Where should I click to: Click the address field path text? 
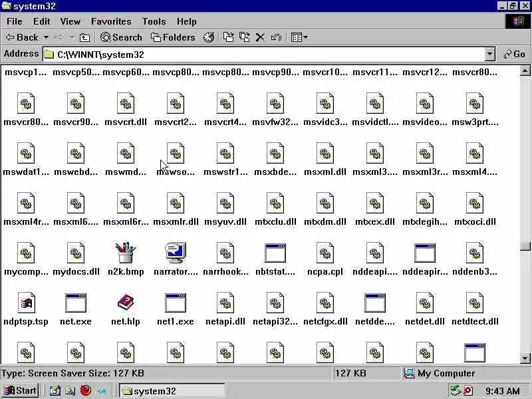100,55
